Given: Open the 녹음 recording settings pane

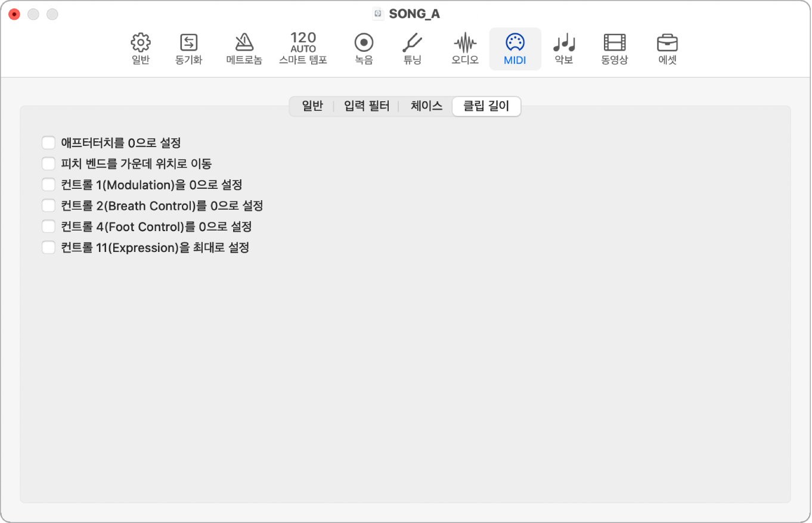Looking at the screenshot, I should tap(364, 49).
